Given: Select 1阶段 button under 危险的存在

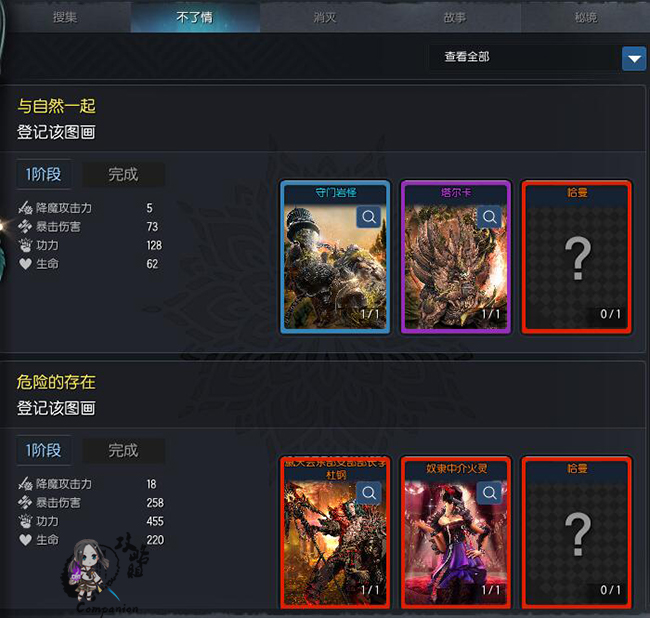Looking at the screenshot, I should coord(44,450).
